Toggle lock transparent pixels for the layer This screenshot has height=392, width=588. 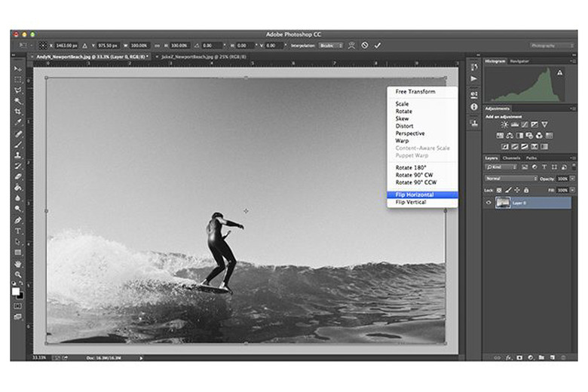pyautogui.click(x=501, y=189)
